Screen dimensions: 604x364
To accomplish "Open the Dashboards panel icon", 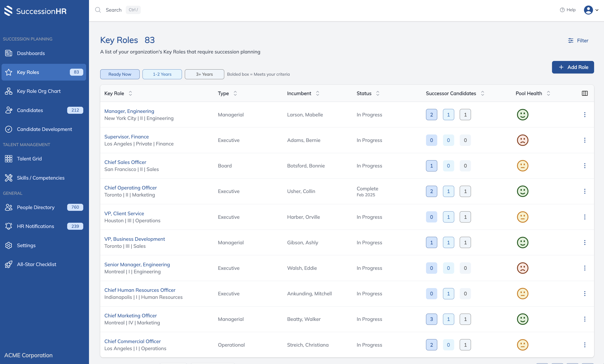I will (9, 53).
